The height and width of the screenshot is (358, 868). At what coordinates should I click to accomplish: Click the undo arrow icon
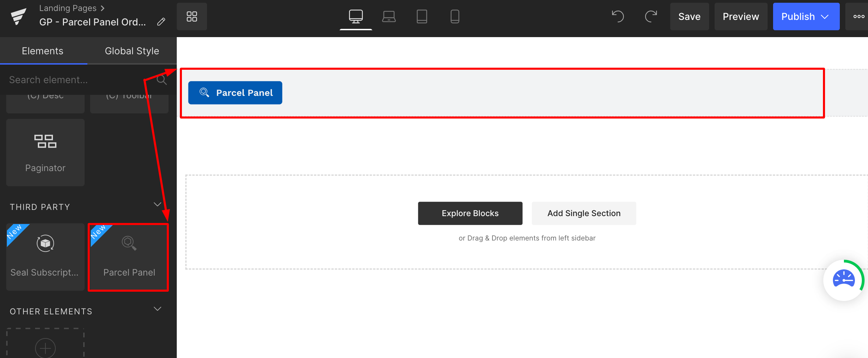click(617, 16)
